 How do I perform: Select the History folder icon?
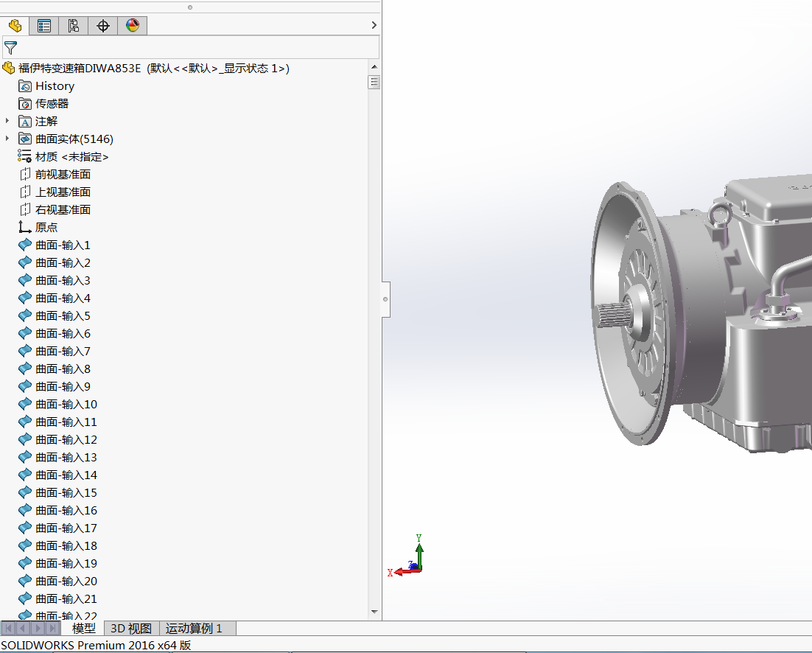click(24, 86)
